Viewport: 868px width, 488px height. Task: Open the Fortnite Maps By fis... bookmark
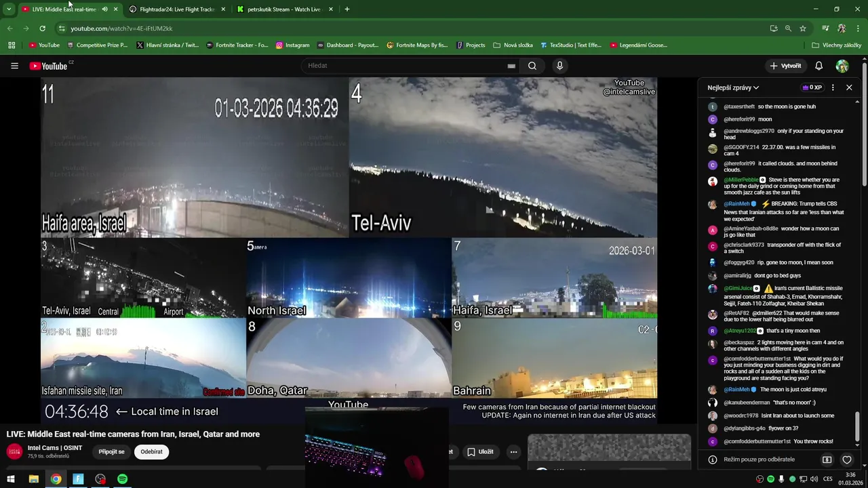click(x=417, y=45)
